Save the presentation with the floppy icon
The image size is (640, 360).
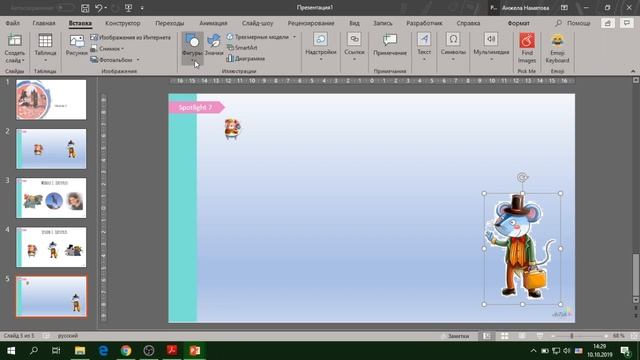point(85,8)
